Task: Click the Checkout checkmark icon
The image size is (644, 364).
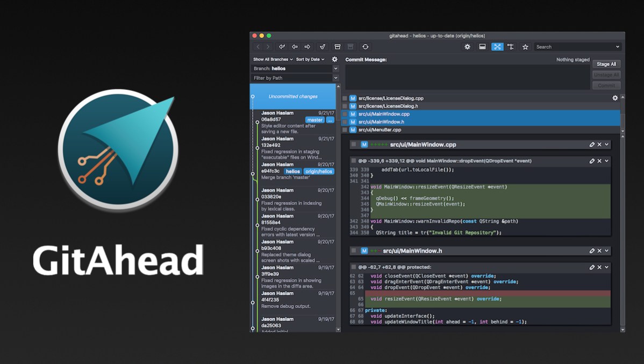Action: 323,47
